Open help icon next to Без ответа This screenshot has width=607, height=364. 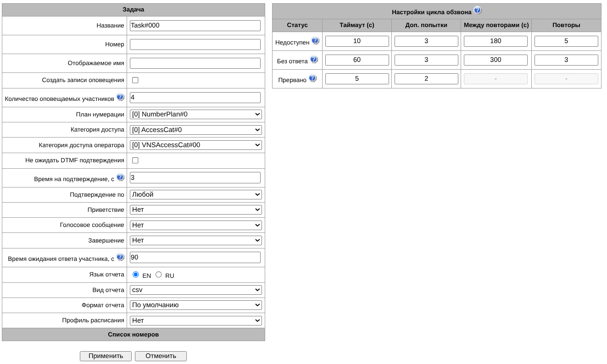[314, 60]
